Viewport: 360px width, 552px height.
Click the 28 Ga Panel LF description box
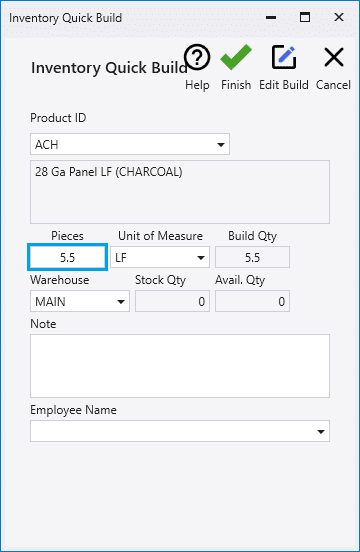[180, 192]
